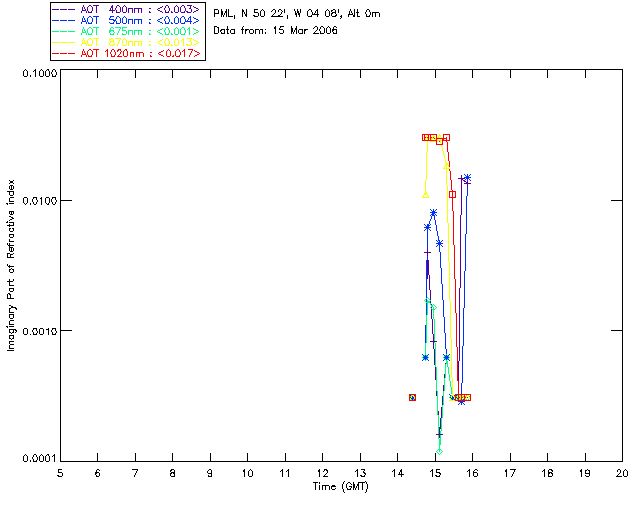Click the AOT 675nm green legend entry
The width and height of the screenshot is (640, 512).
click(x=127, y=31)
